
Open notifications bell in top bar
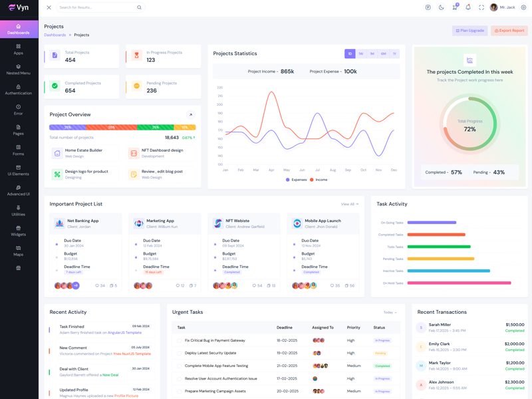pos(468,7)
